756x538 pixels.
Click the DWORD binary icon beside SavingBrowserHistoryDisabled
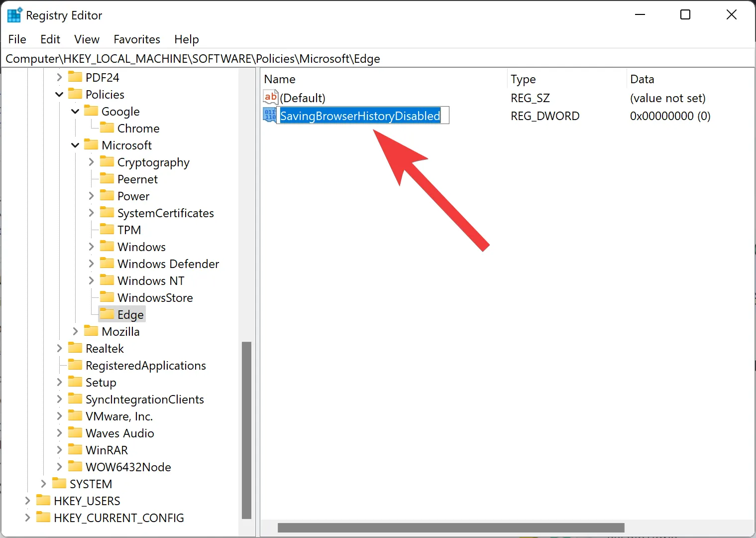pyautogui.click(x=269, y=115)
